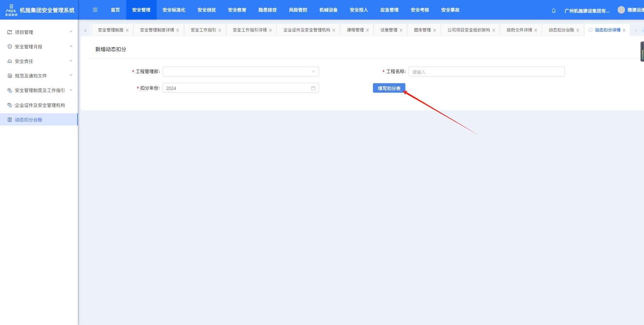The image size is (644, 325).
Task: Select 风险管控 in the top navigation
Action: click(x=298, y=10)
